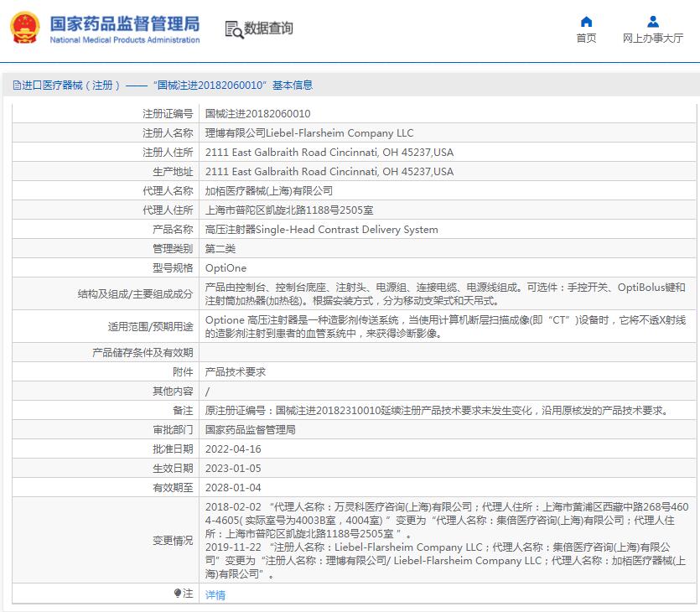
Task: Click the 结构及组成 description text
Action: pos(445,293)
